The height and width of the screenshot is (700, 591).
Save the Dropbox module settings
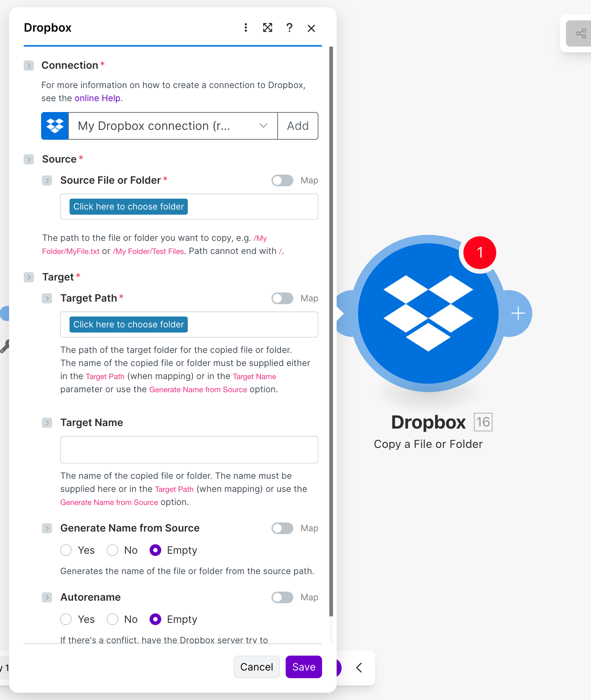coord(304,667)
